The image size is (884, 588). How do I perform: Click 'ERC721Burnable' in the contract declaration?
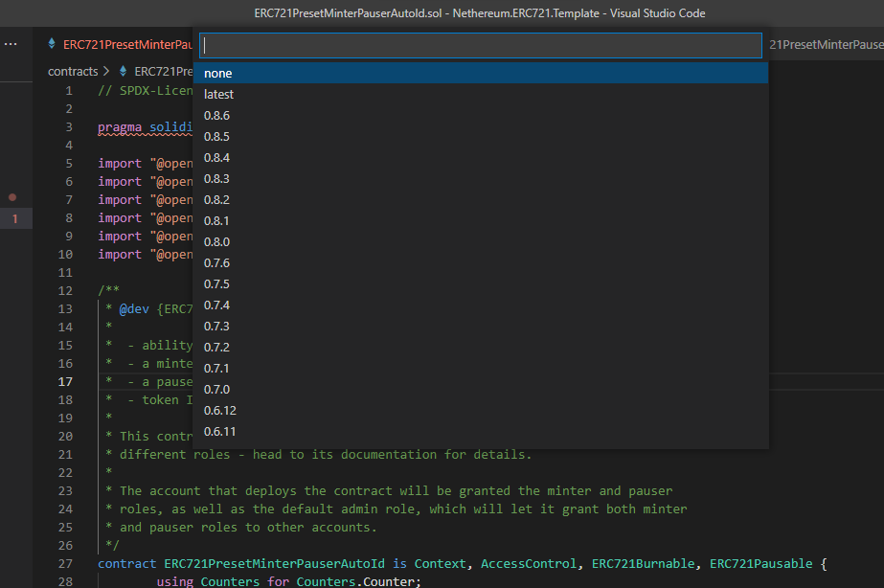click(x=643, y=564)
